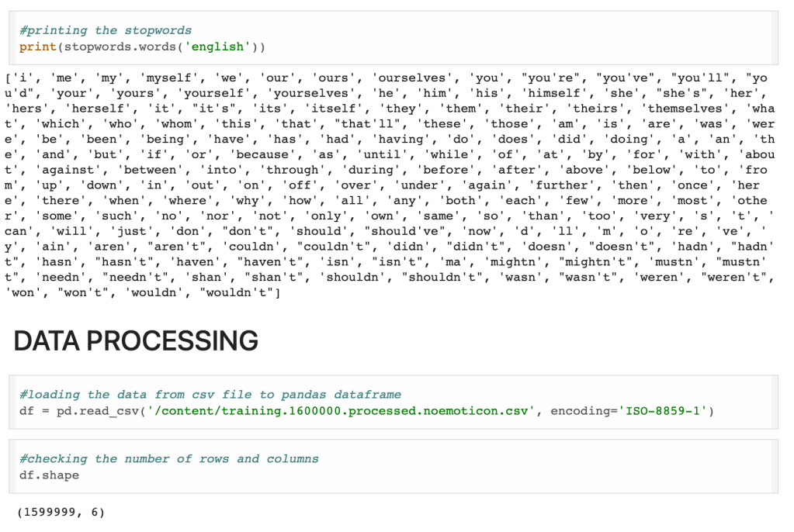Click the first line of stopwords output
The height and width of the screenshot is (532, 794).
pyautogui.click(x=386, y=78)
